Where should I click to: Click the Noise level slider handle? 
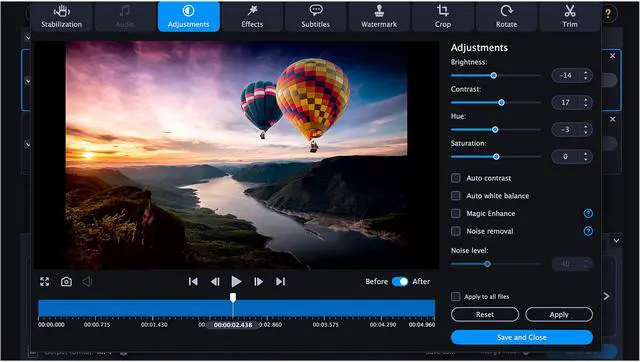coord(487,264)
